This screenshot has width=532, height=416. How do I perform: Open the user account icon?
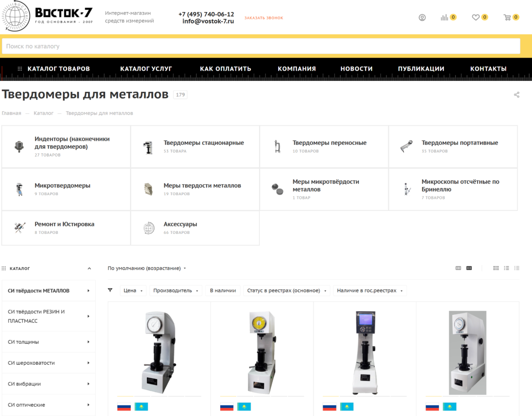(422, 18)
